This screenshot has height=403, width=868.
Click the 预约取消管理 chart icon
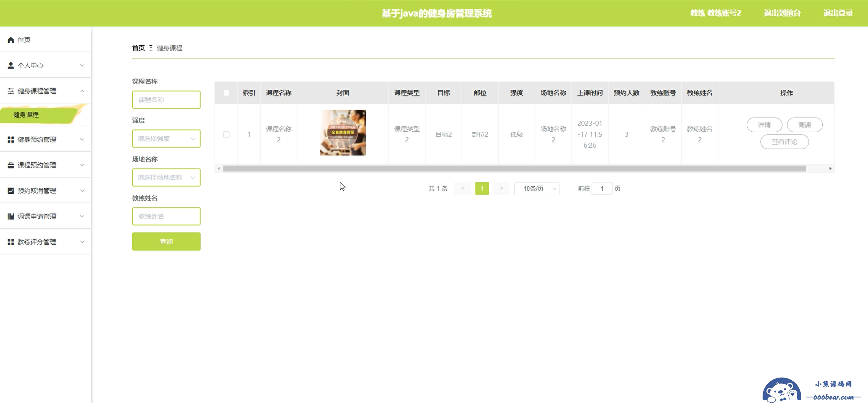(11, 191)
